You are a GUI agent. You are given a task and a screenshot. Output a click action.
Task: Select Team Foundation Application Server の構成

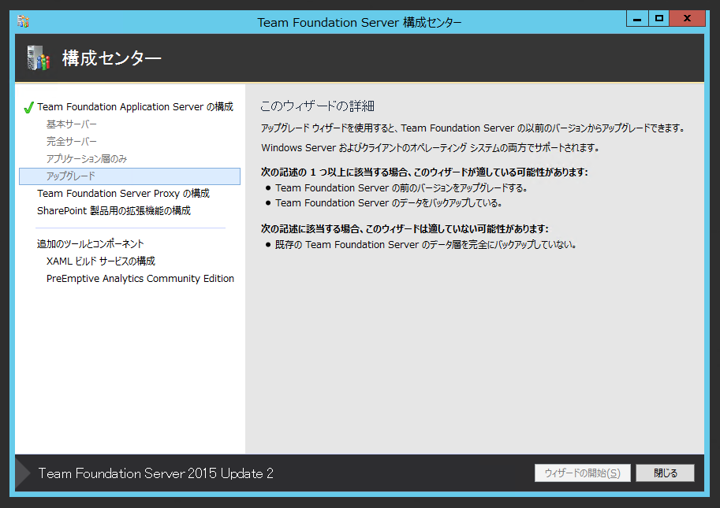point(135,107)
